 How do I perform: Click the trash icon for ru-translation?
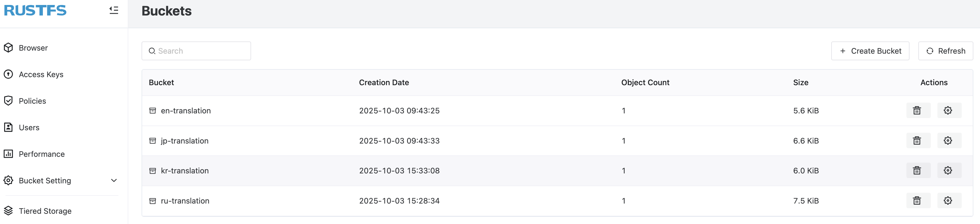tap(917, 200)
